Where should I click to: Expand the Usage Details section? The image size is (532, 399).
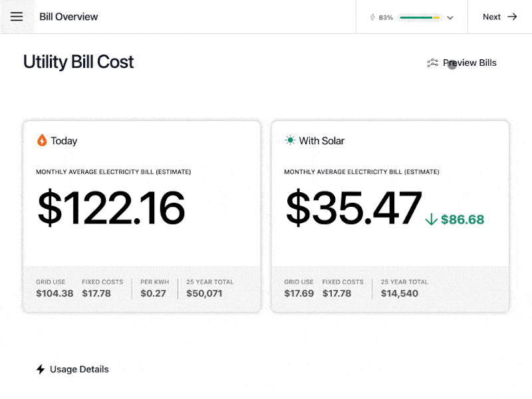[72, 369]
